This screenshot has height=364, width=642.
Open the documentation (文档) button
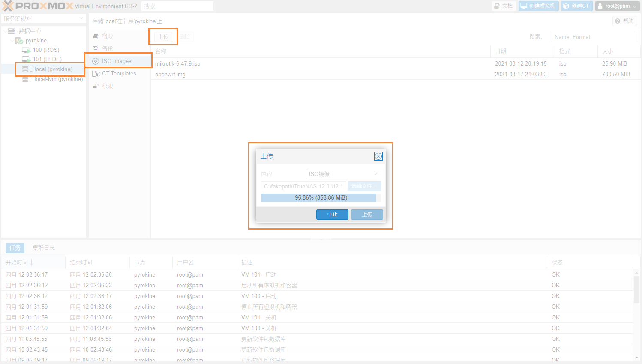tap(503, 6)
